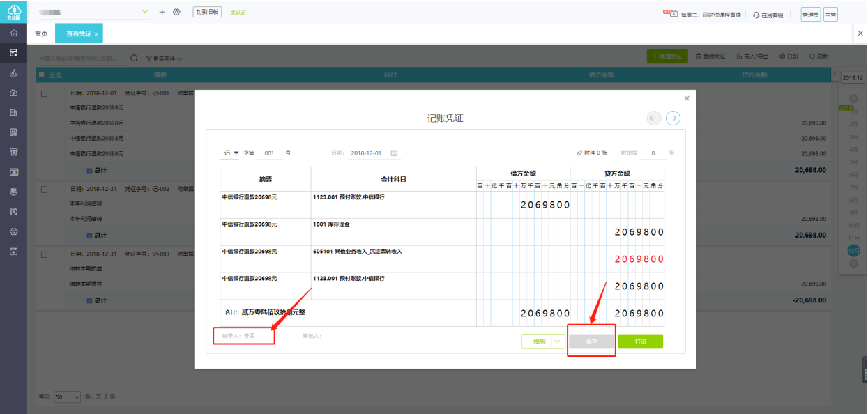
Task: Select 7月 in month list
Action: [853, 187]
